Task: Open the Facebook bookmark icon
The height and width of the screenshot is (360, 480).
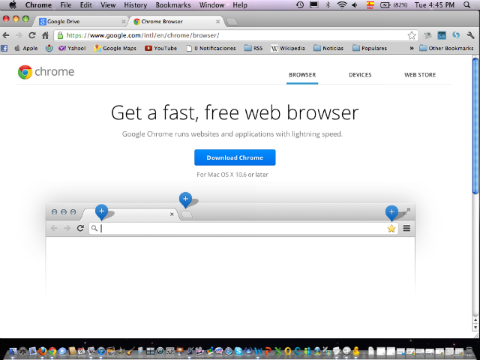Action: pyautogui.click(x=4, y=48)
